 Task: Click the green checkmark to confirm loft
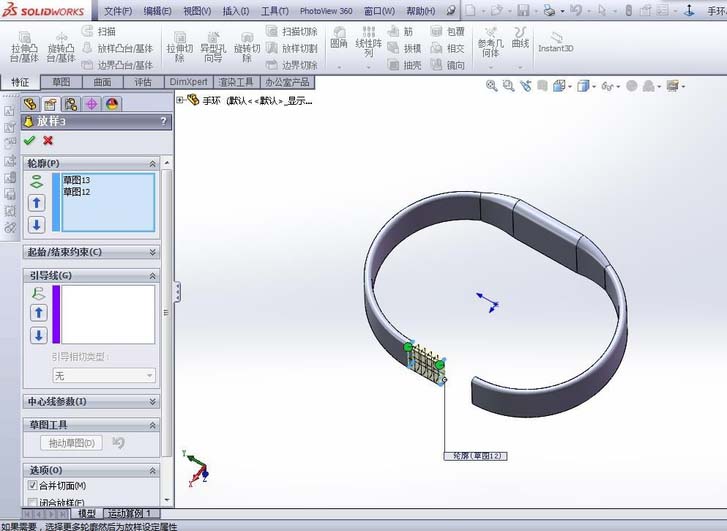pos(29,141)
